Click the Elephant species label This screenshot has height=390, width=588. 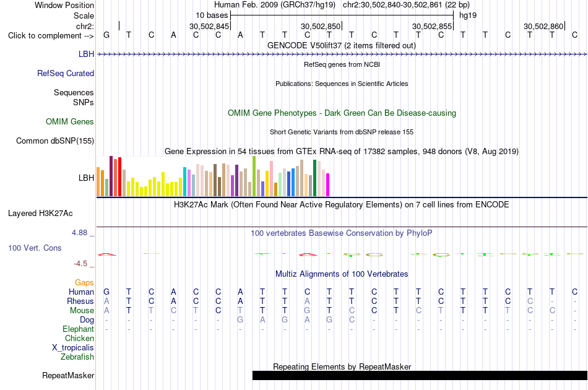coord(79,329)
